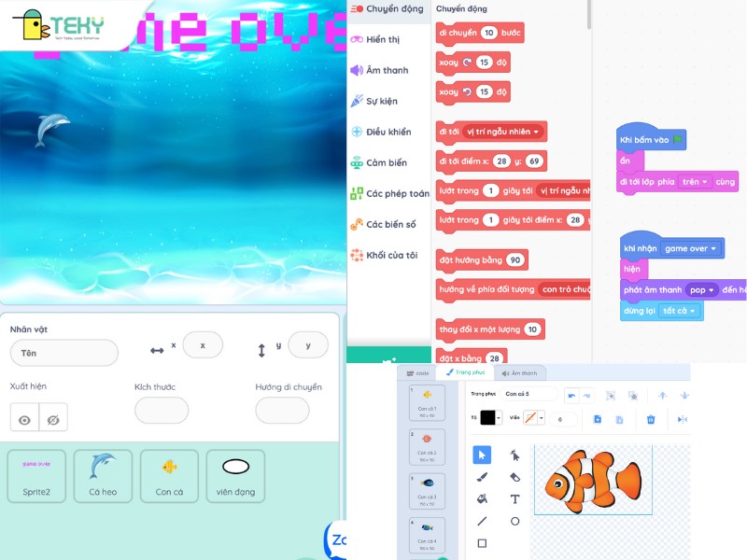The image size is (747, 560).
Task: Click the sprite name Tên input field
Action: click(63, 353)
